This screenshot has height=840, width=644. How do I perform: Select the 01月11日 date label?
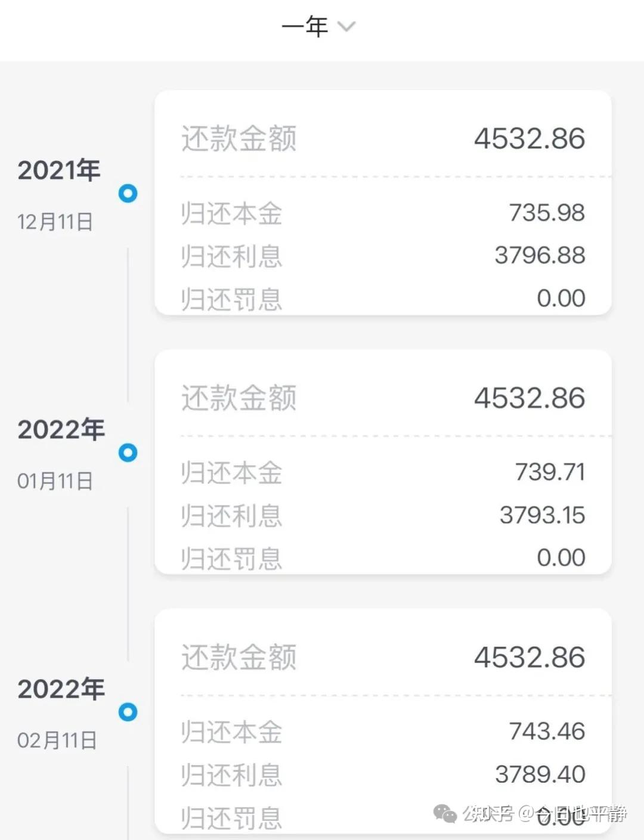[x=55, y=481]
